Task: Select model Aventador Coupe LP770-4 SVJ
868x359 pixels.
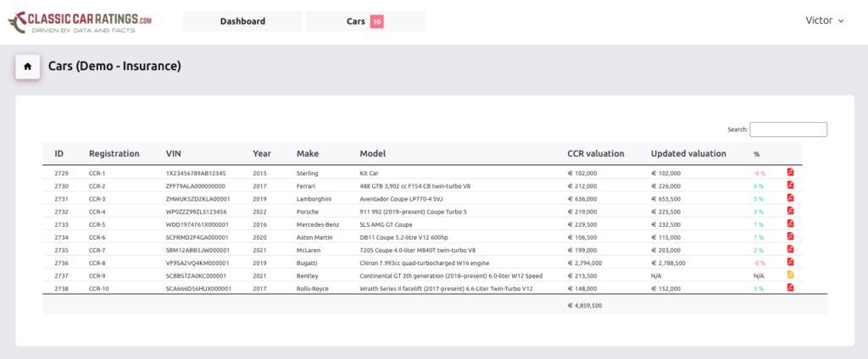Action: (401, 199)
